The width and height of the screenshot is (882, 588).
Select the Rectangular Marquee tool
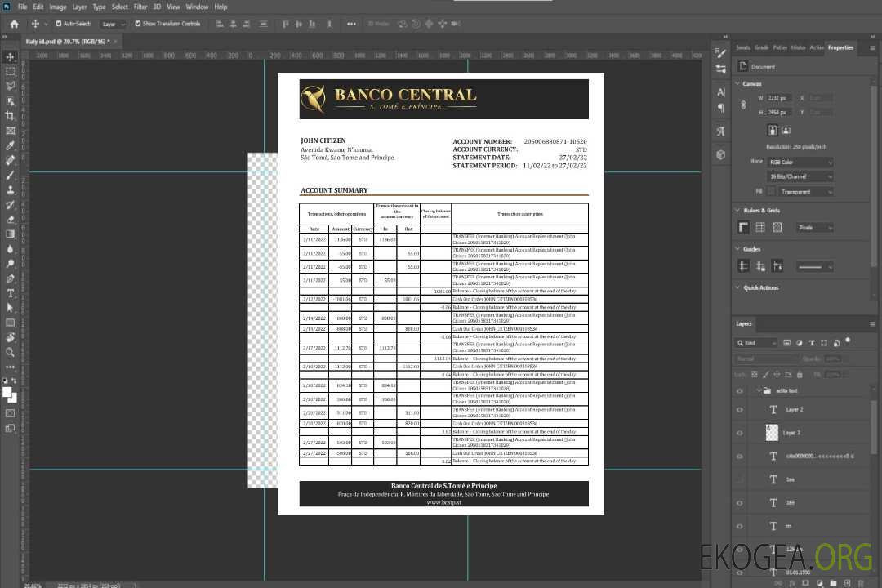click(x=10, y=72)
